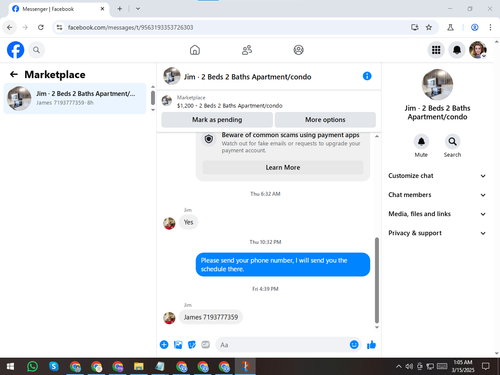The height and width of the screenshot is (375, 500).
Task: Click the 'James 7193777359' message bubble
Action: coord(211,317)
